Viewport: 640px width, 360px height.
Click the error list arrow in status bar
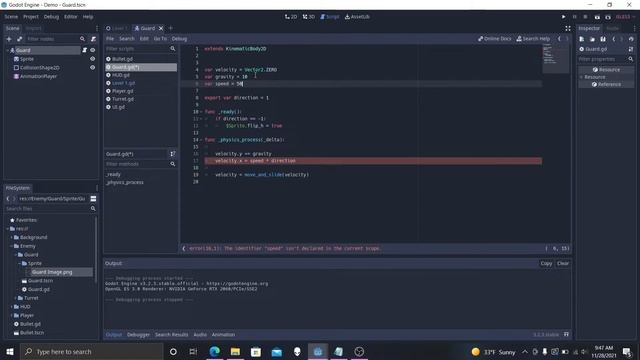click(184, 248)
